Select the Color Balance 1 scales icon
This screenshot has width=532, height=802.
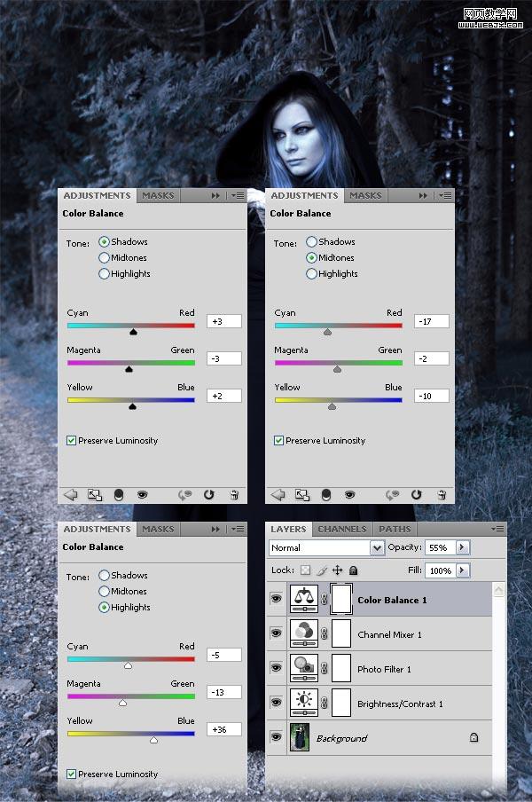click(304, 599)
